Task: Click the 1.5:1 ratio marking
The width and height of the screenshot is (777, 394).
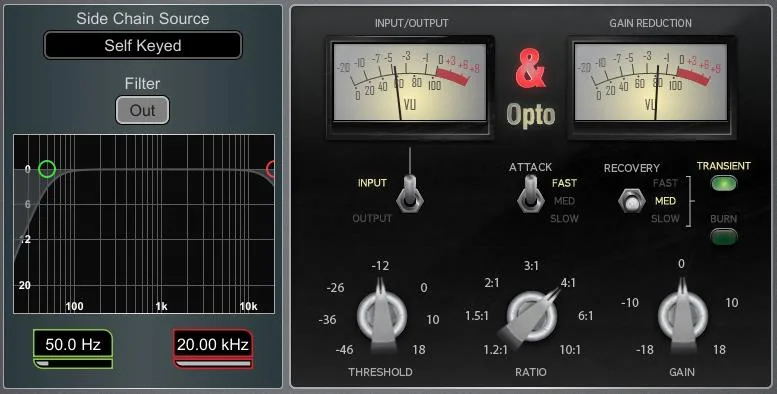Action: click(x=477, y=316)
